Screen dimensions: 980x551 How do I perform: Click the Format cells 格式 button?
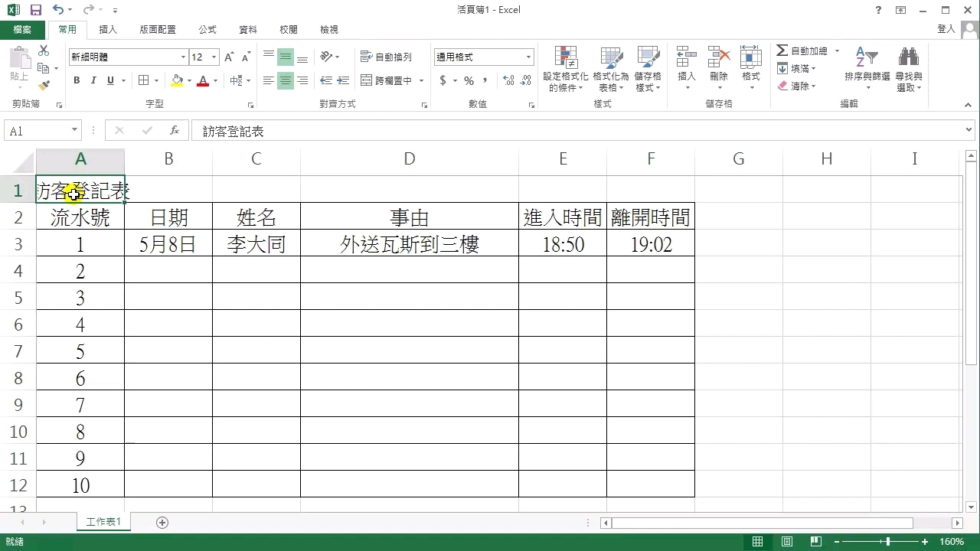(751, 69)
